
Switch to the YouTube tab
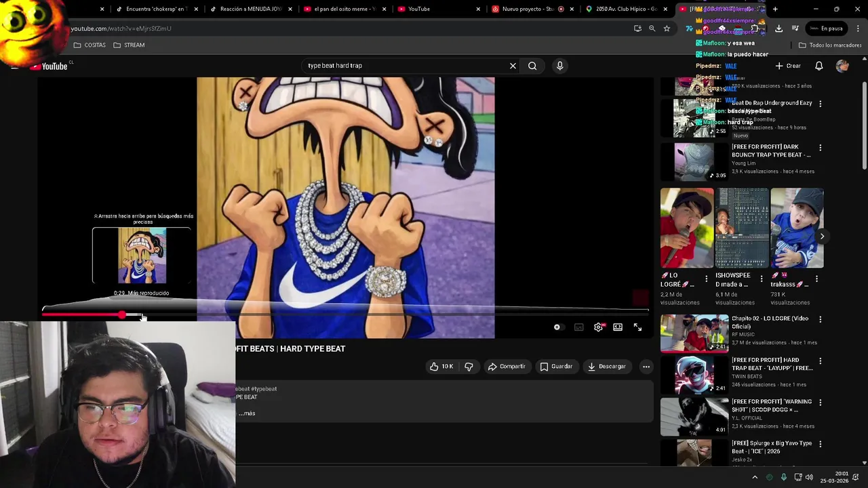439,9
